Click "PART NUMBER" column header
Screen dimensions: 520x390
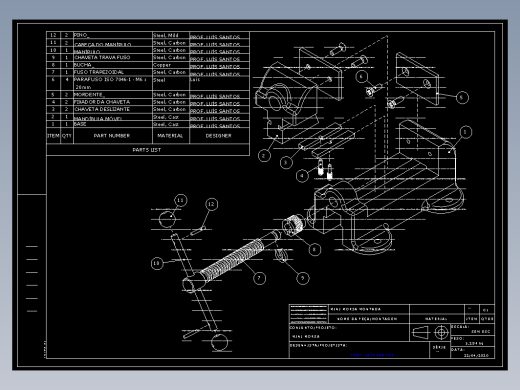(x=112, y=136)
